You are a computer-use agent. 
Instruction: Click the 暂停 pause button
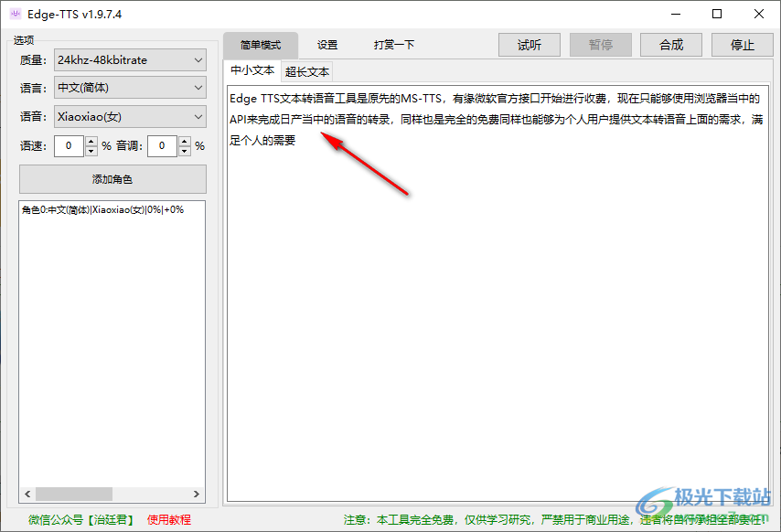click(601, 46)
